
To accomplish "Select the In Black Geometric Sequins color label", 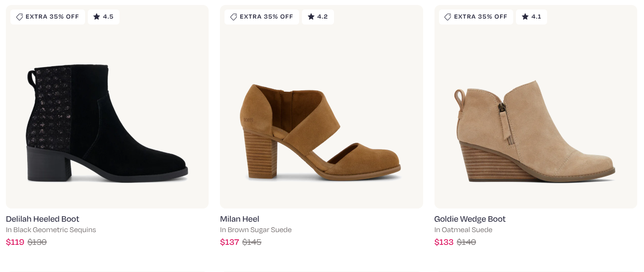I will click(51, 230).
